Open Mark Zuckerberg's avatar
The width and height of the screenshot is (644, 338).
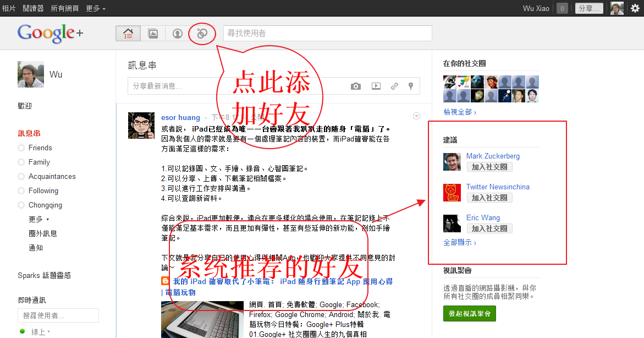(452, 162)
